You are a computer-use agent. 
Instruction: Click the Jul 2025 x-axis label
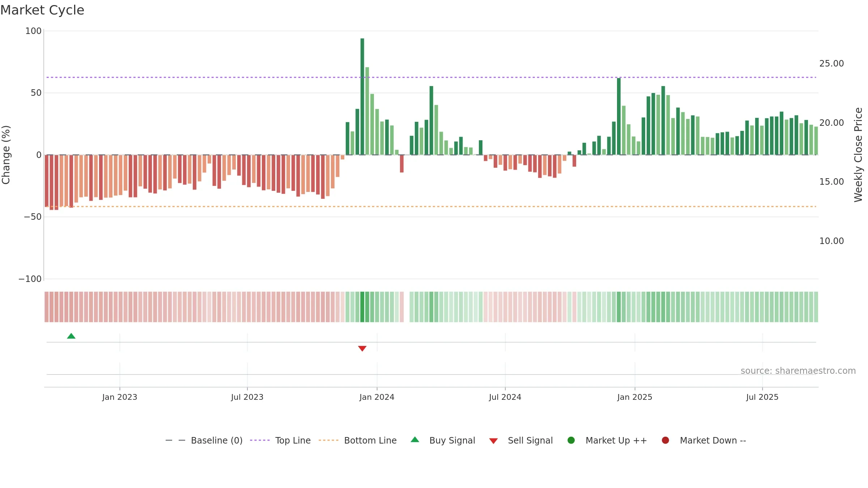(x=762, y=397)
